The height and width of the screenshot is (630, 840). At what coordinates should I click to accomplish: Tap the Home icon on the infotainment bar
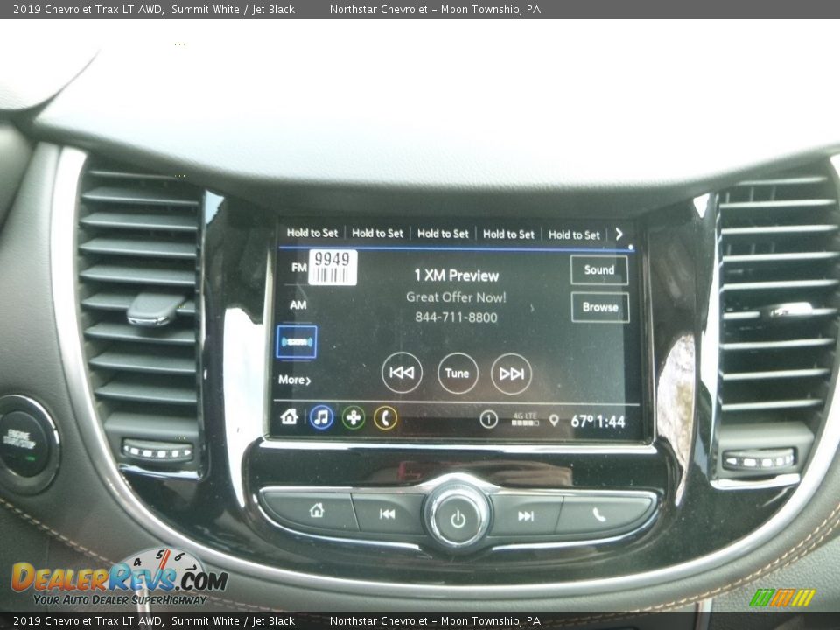[x=288, y=419]
